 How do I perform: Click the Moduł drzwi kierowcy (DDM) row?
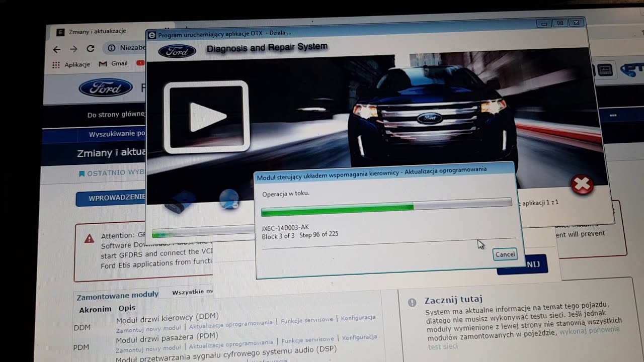pyautogui.click(x=167, y=317)
